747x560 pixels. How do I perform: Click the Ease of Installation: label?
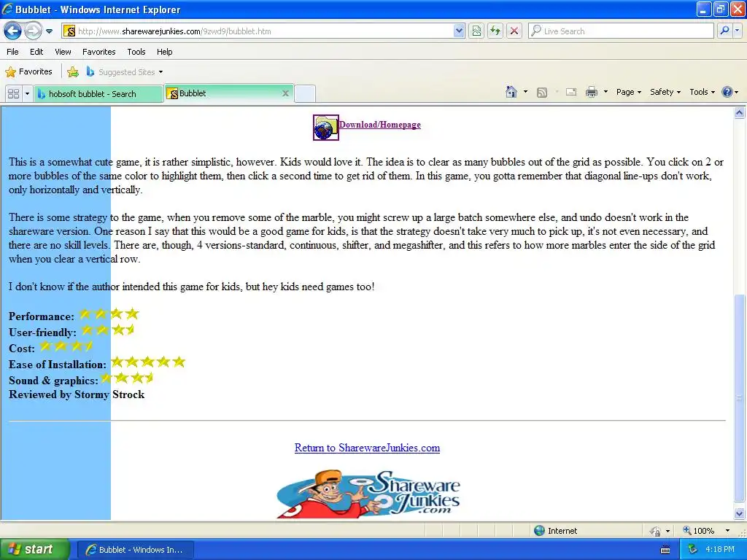(58, 365)
